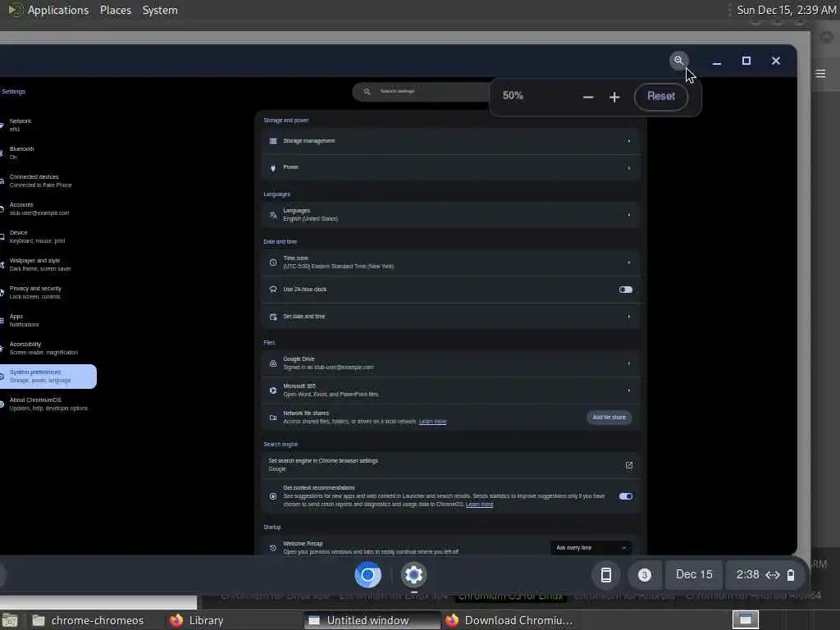Click the search magnifier icon in settings
Image resolution: width=840 pixels, height=630 pixels.
tap(367, 92)
